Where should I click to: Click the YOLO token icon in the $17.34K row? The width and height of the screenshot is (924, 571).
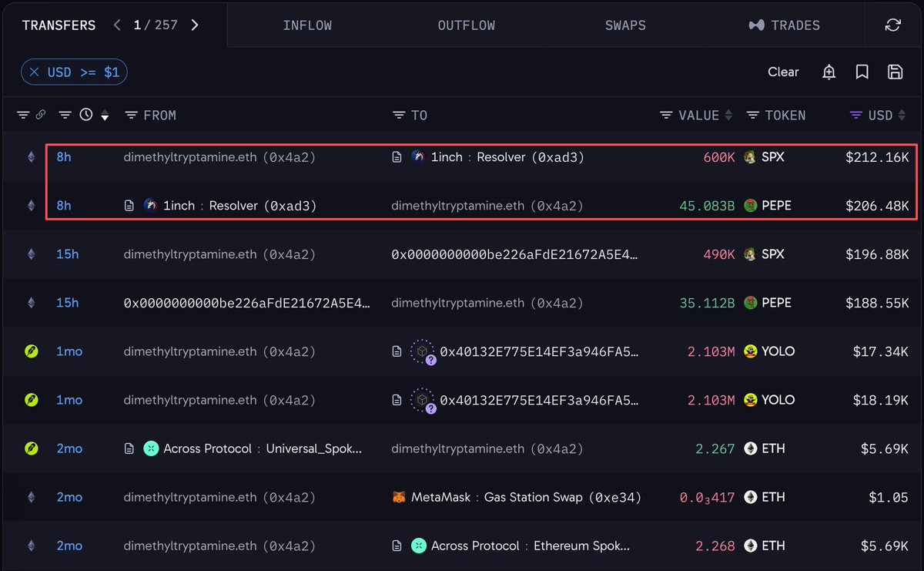[x=750, y=351]
